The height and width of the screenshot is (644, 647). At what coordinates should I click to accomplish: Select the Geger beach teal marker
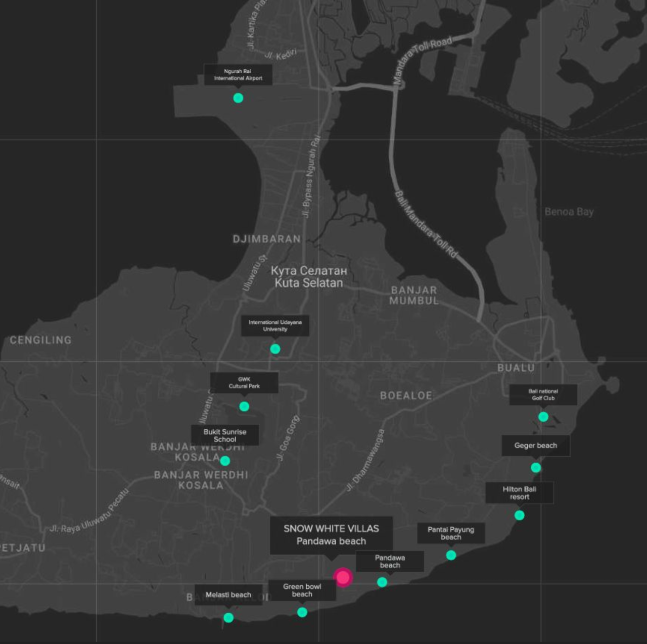536,468
